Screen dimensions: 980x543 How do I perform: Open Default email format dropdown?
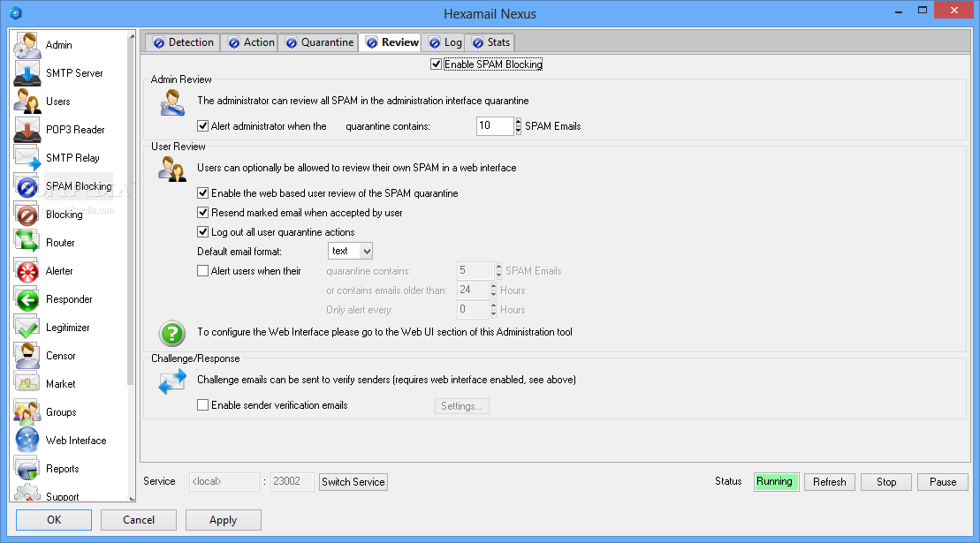pos(350,251)
